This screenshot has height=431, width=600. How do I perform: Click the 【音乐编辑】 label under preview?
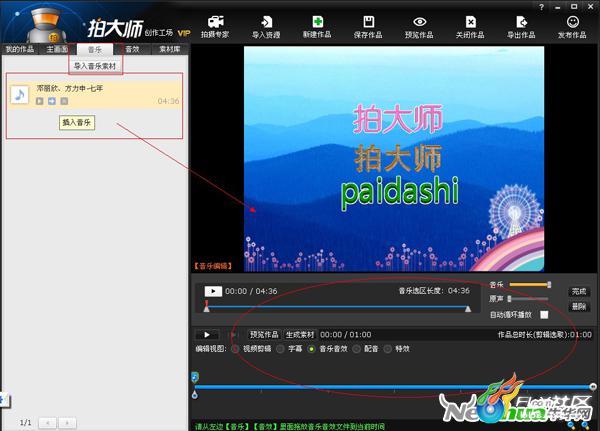(213, 266)
